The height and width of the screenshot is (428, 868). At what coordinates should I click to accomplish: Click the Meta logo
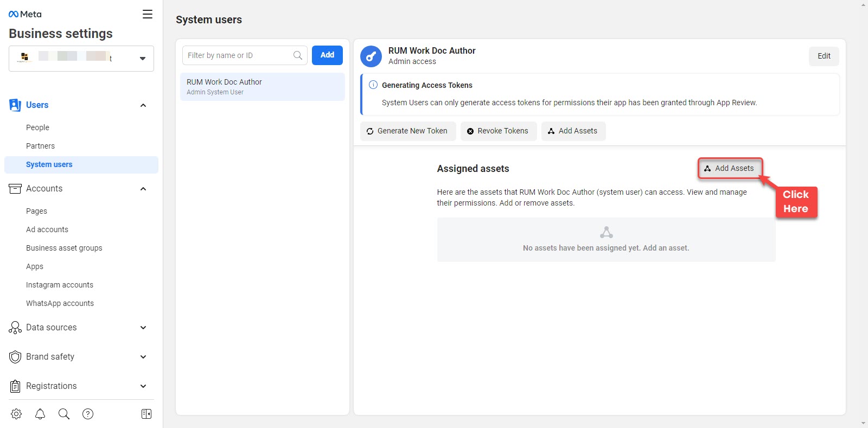pyautogui.click(x=25, y=14)
